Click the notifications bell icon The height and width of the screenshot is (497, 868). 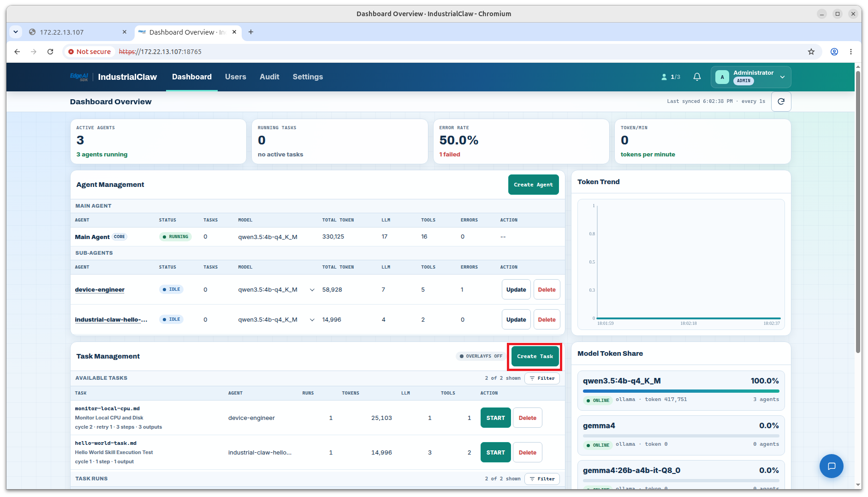697,77
